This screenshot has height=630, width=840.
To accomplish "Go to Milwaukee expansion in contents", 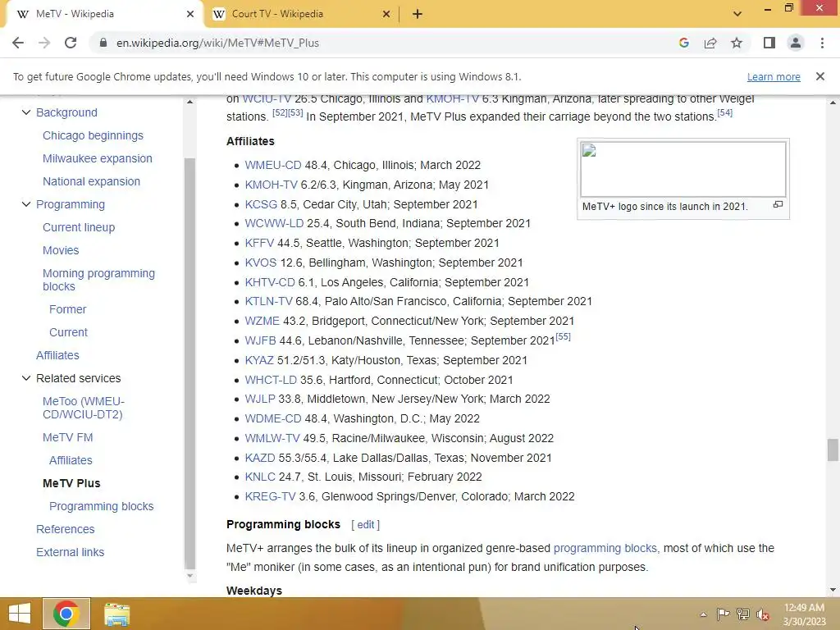I will pyautogui.click(x=98, y=158).
